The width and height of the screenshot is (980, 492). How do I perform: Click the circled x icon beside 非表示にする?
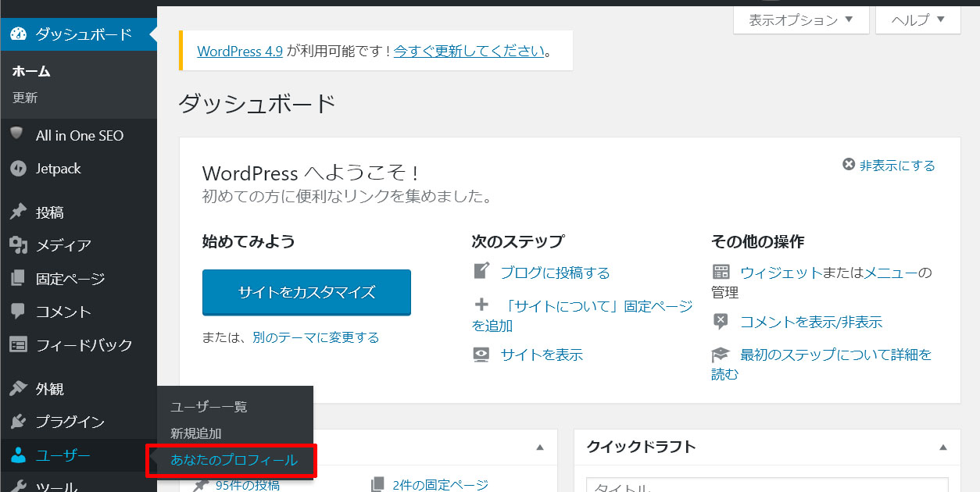pyautogui.click(x=849, y=165)
